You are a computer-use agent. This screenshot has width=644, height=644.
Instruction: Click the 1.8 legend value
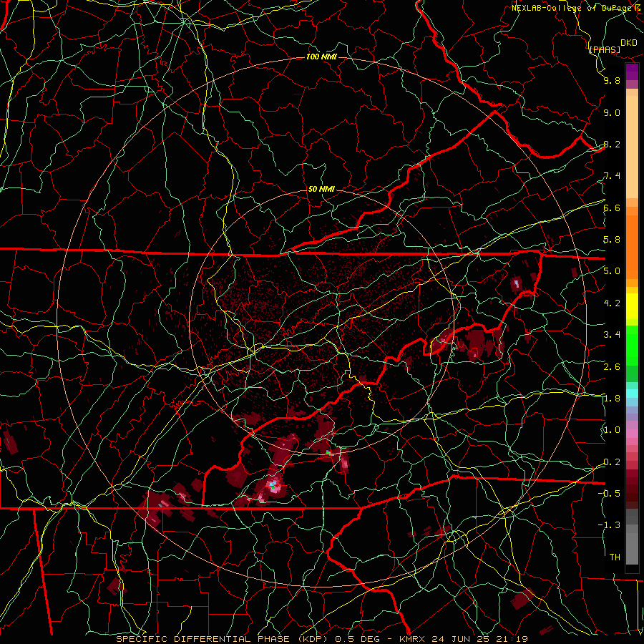point(612,399)
